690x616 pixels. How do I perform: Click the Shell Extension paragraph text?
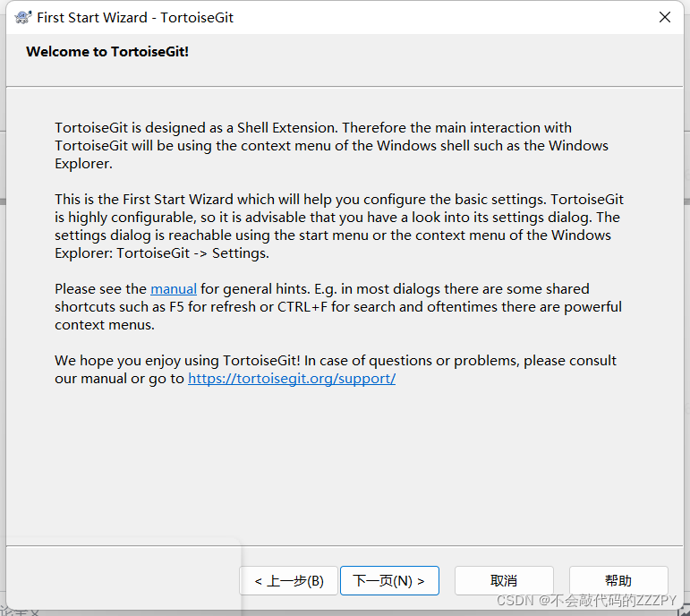(x=331, y=145)
